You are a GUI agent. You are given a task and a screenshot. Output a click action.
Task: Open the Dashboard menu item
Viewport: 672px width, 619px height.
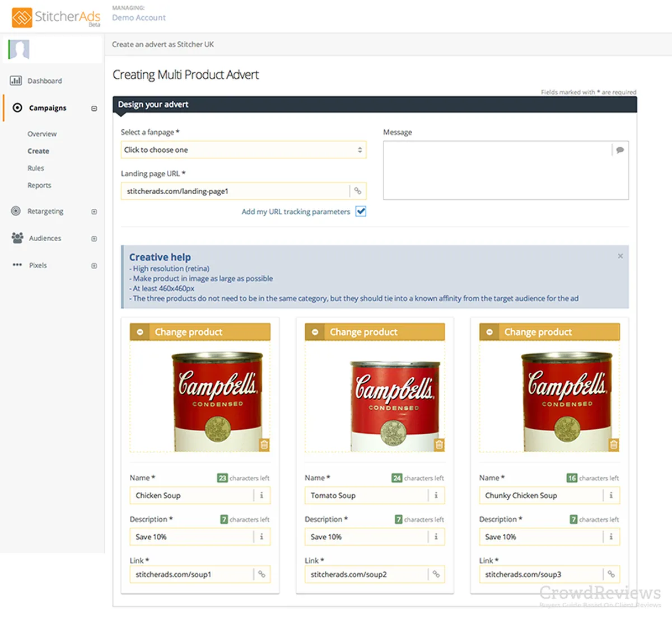click(44, 81)
